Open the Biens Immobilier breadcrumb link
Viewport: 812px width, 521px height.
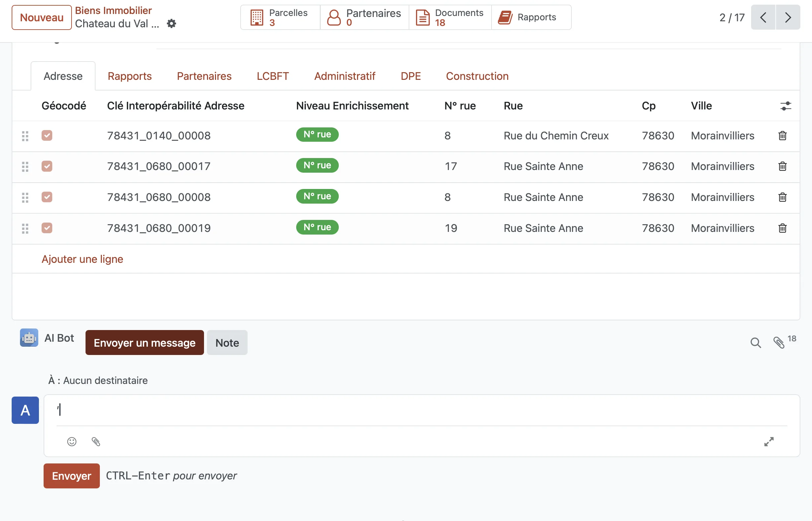(113, 11)
